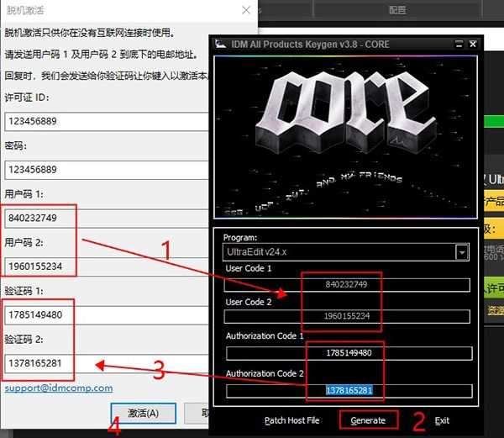Click the 验证码 1 field with 1785149480

(107, 315)
